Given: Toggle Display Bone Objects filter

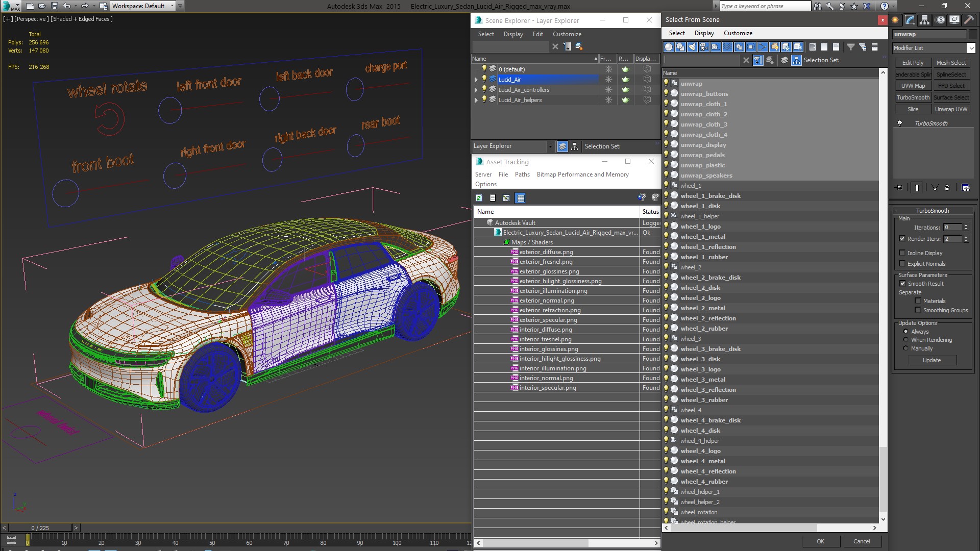Looking at the screenshot, I should [763, 47].
